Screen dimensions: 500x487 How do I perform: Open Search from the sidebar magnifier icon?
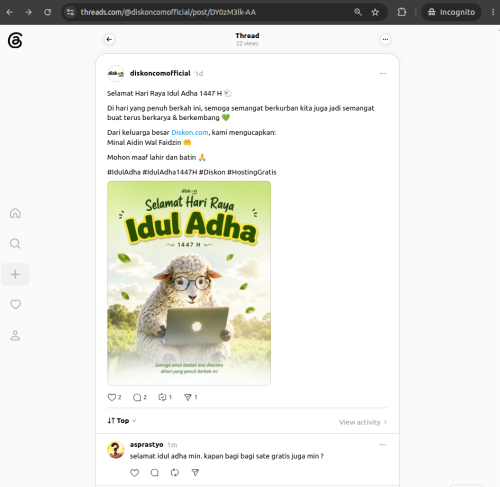click(15, 243)
